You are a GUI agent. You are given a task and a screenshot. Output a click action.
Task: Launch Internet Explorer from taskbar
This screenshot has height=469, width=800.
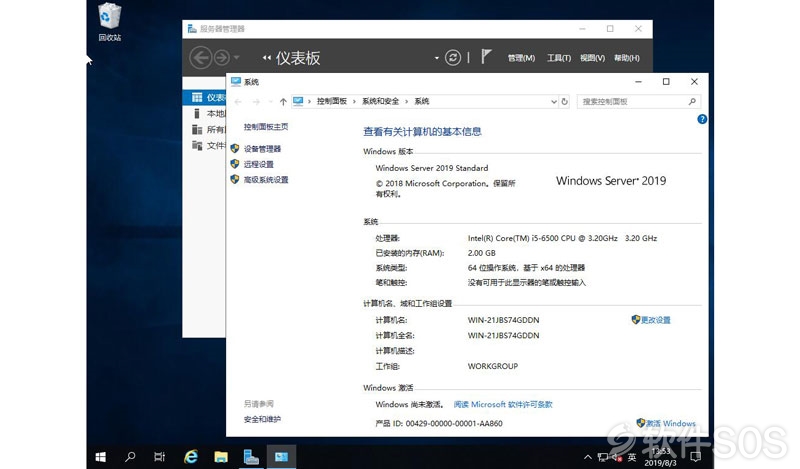[191, 457]
